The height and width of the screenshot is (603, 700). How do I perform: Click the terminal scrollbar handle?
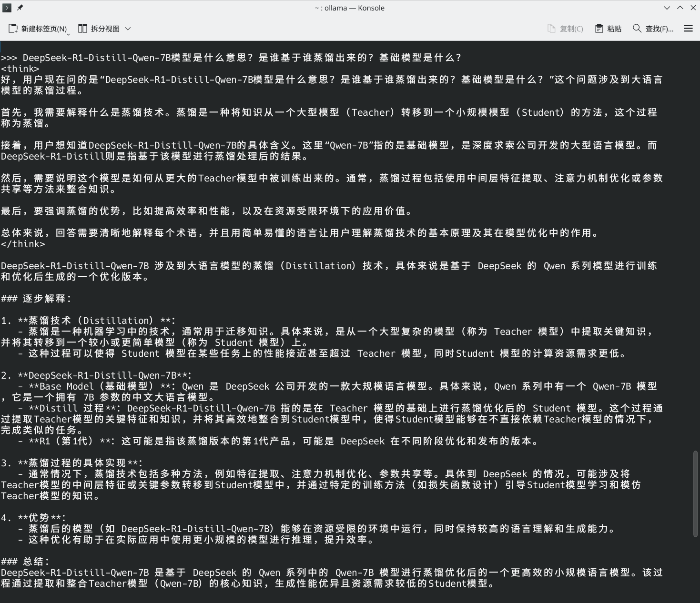tap(696, 494)
